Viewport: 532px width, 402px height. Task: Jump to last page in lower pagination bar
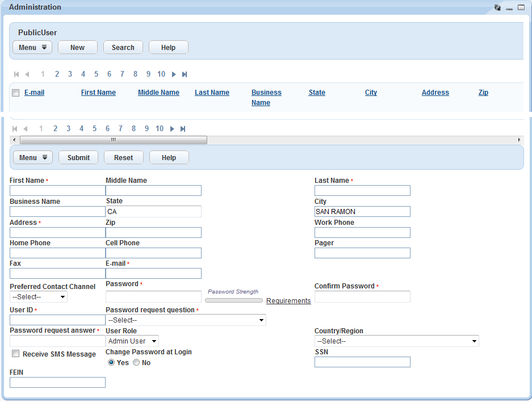[183, 129]
